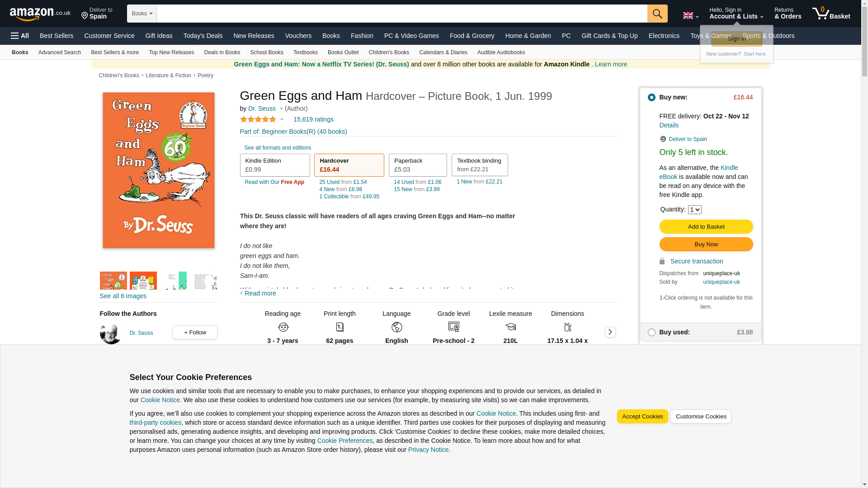Open the Quantity dropdown
This screenshot has height=488, width=868.
coord(694,210)
